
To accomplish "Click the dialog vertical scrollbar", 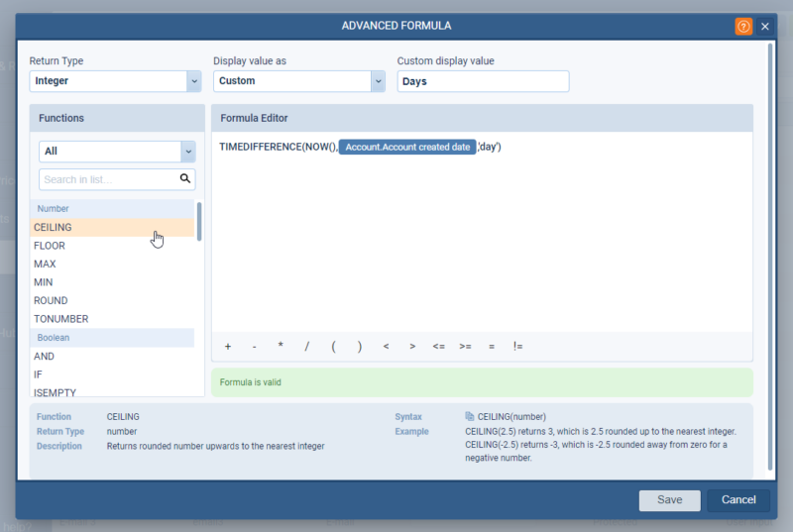I will click(x=770, y=257).
